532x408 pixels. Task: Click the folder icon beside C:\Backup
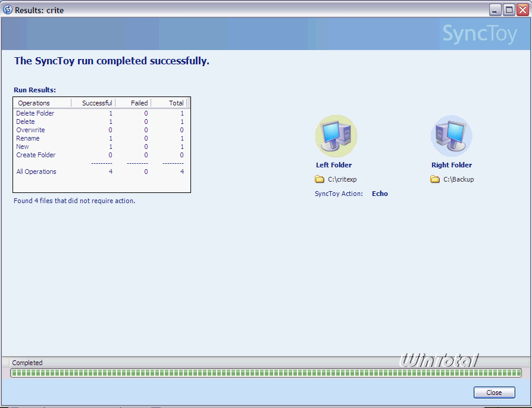point(434,179)
